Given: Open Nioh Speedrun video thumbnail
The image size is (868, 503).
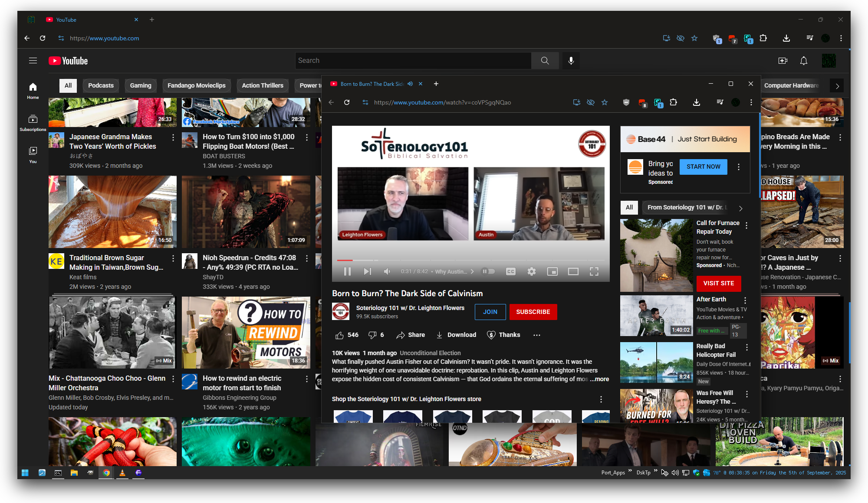Looking at the screenshot, I should (x=246, y=212).
